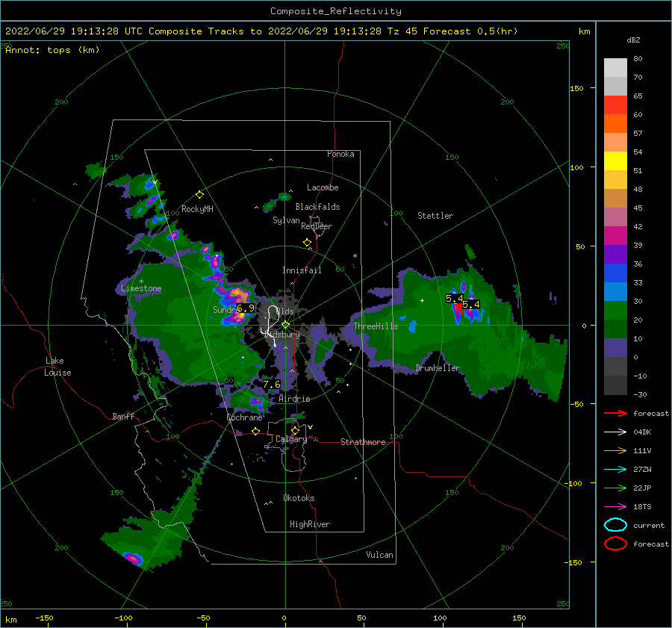Screen dimensions: 672x628
Task: Click the red forecast ellipse icon
Action: click(615, 544)
